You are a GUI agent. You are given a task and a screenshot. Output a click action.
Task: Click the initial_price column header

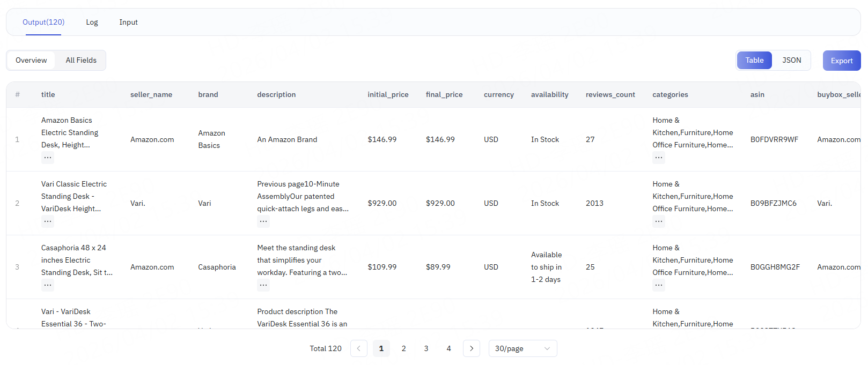(x=388, y=94)
